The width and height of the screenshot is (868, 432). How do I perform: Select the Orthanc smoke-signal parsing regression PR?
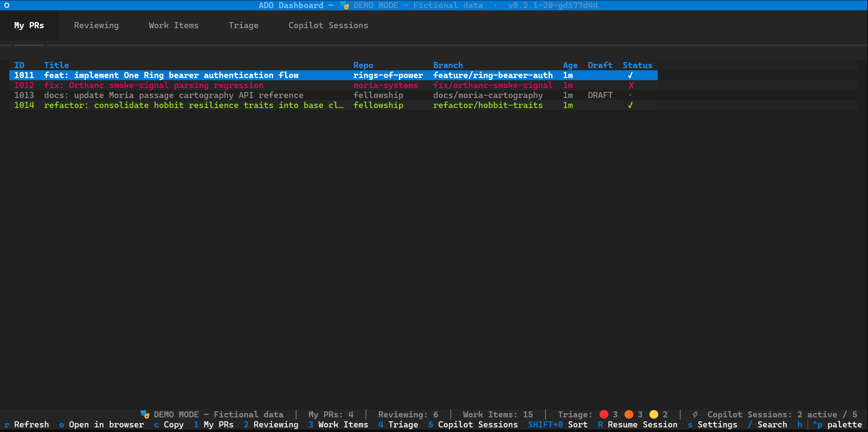(334, 85)
